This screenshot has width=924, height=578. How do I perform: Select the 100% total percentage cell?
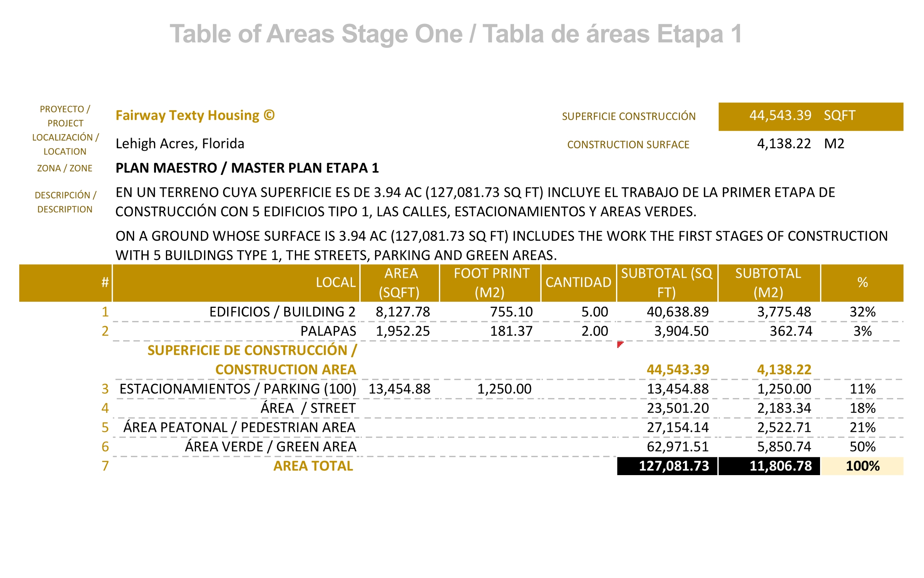click(x=862, y=466)
